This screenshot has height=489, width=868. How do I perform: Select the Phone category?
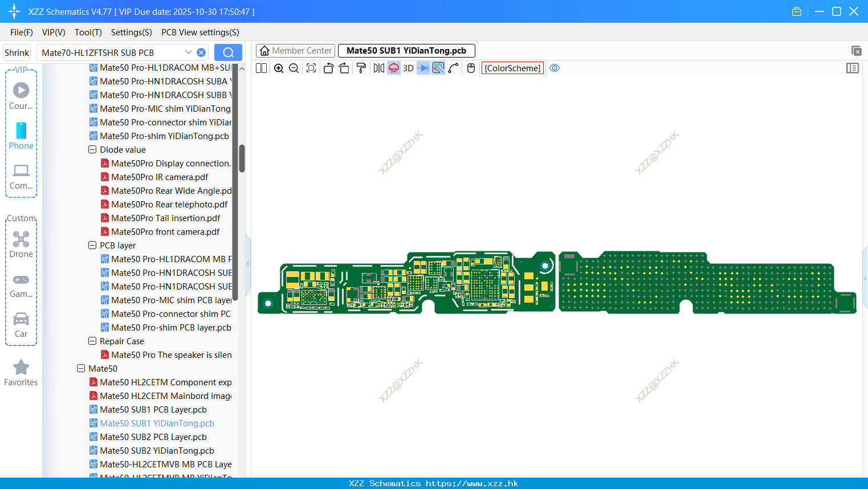pos(21,136)
